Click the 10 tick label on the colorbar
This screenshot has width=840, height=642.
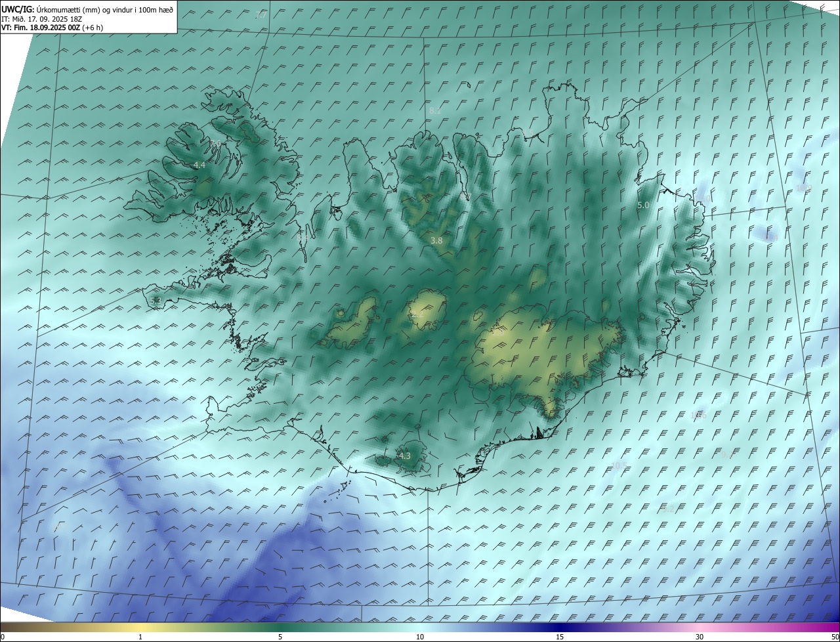pos(420,637)
